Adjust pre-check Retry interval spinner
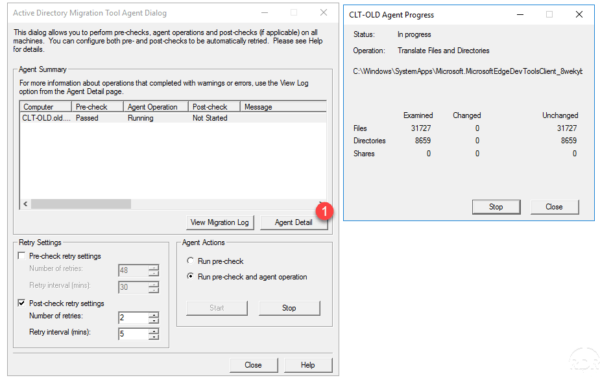 pos(153,287)
